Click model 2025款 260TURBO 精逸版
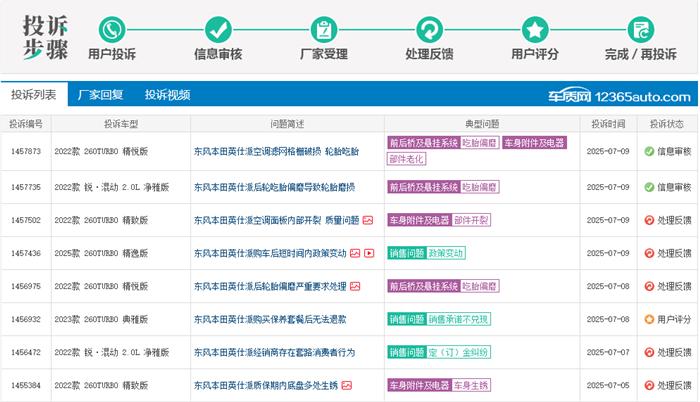The width and height of the screenshot is (700, 402). pos(101,253)
